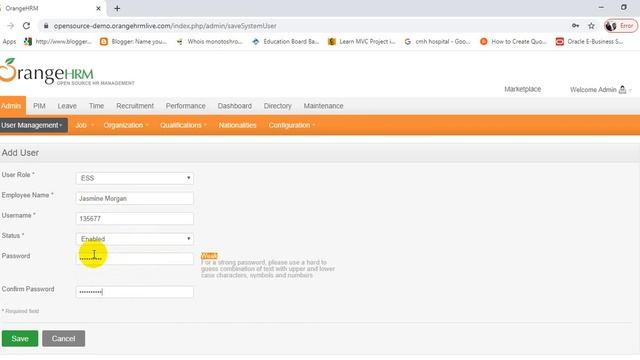640x360 pixels.
Task: Open the Oracle E-Business bookmark
Action: tap(589, 42)
